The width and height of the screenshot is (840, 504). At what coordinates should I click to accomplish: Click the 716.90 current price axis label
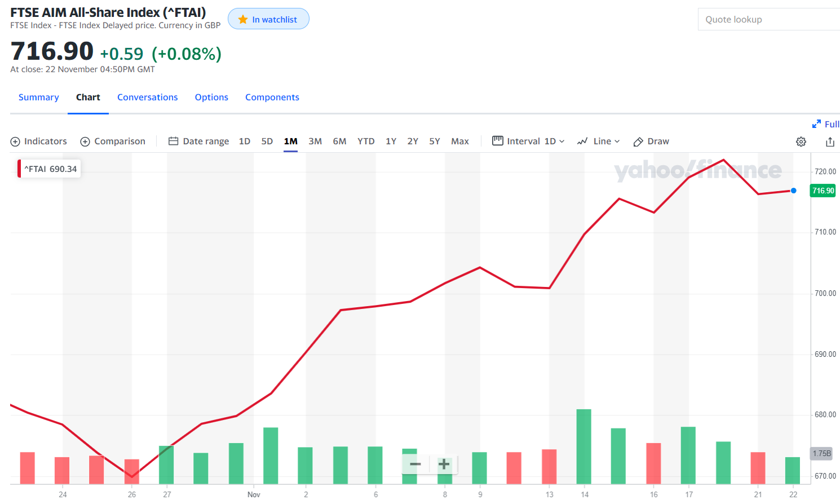[x=823, y=191]
